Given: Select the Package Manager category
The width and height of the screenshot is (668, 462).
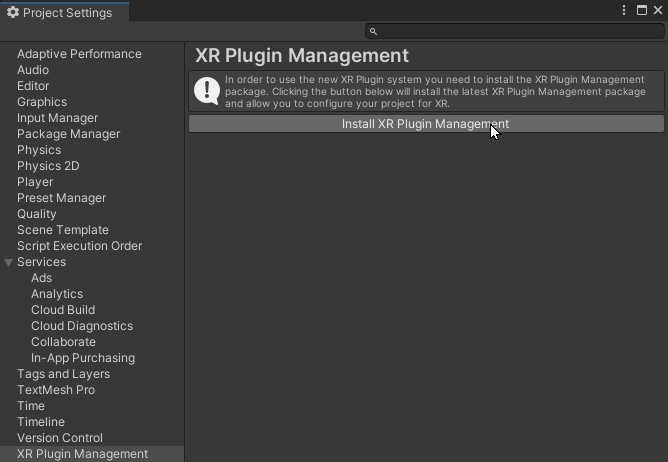Looking at the screenshot, I should click(x=68, y=134).
